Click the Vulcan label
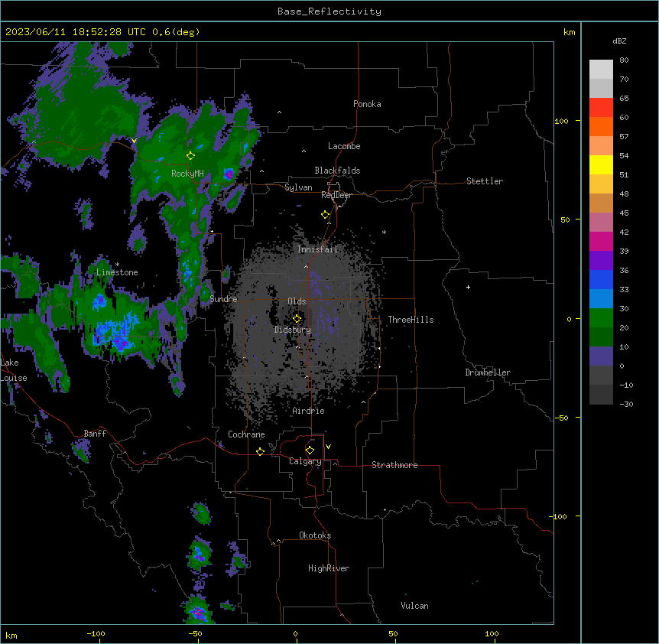Image resolution: width=659 pixels, height=644 pixels. pyautogui.click(x=415, y=606)
